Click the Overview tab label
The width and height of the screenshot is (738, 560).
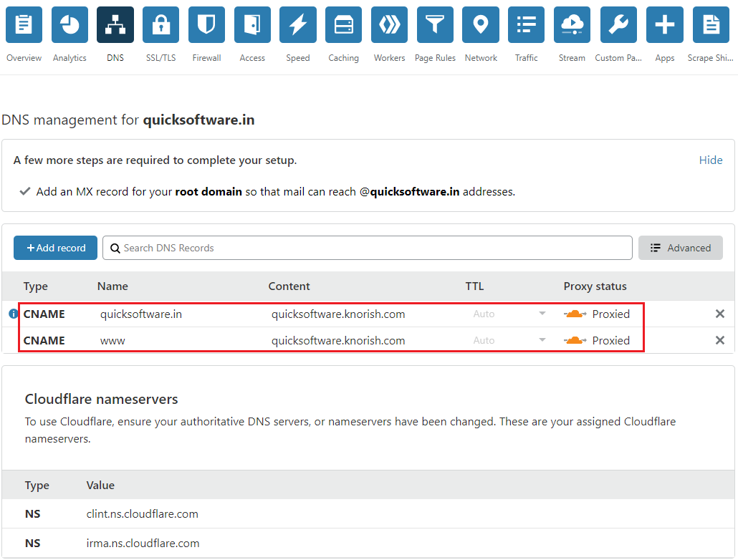click(x=24, y=58)
